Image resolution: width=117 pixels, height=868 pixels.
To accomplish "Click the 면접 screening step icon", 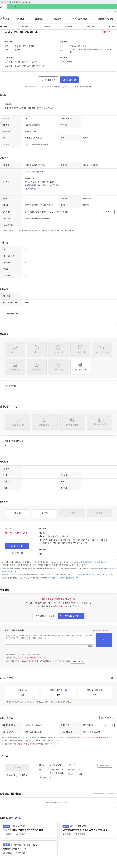I will point(45,513).
